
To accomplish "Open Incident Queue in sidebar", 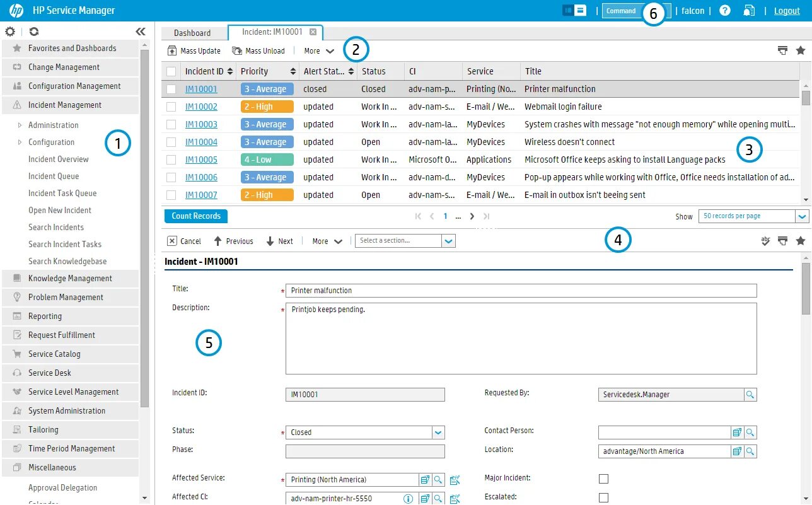I will pos(54,177).
